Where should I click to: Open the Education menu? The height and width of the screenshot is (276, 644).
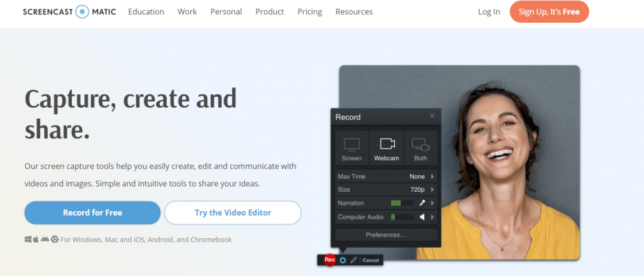[x=146, y=12]
